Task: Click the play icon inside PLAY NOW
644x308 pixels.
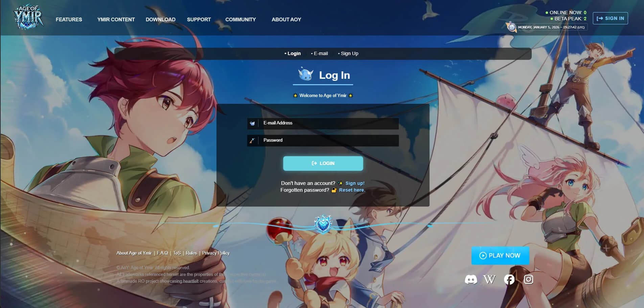Action: pos(483,255)
